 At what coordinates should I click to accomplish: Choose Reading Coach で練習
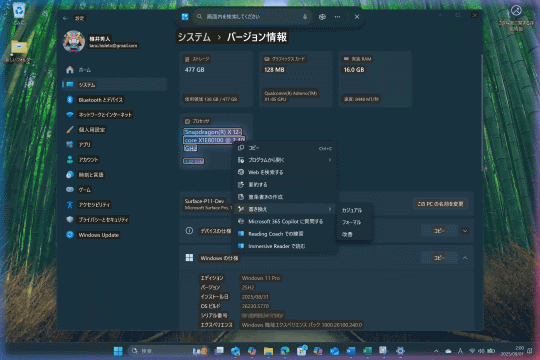(284, 234)
